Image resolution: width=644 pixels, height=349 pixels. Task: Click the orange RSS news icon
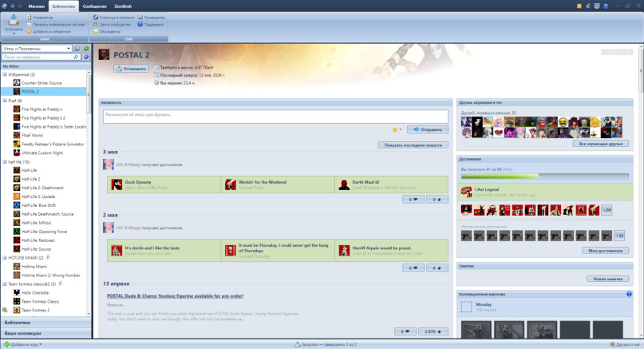579,6
